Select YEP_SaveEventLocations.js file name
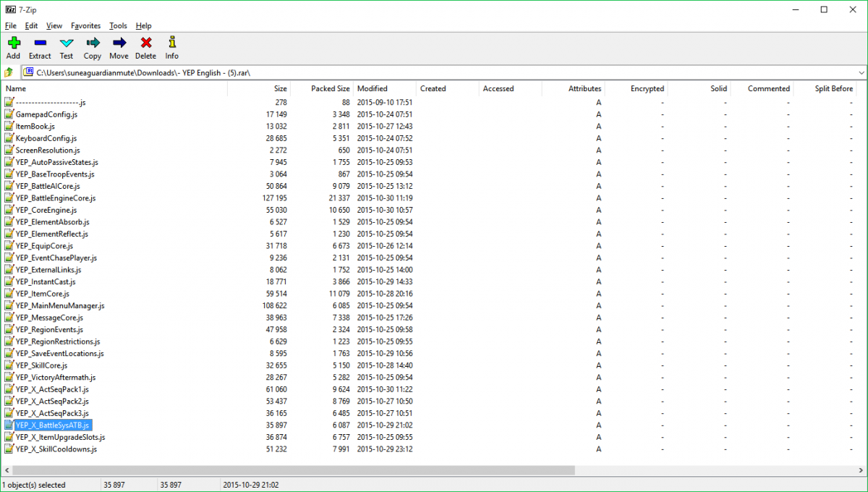 click(59, 353)
